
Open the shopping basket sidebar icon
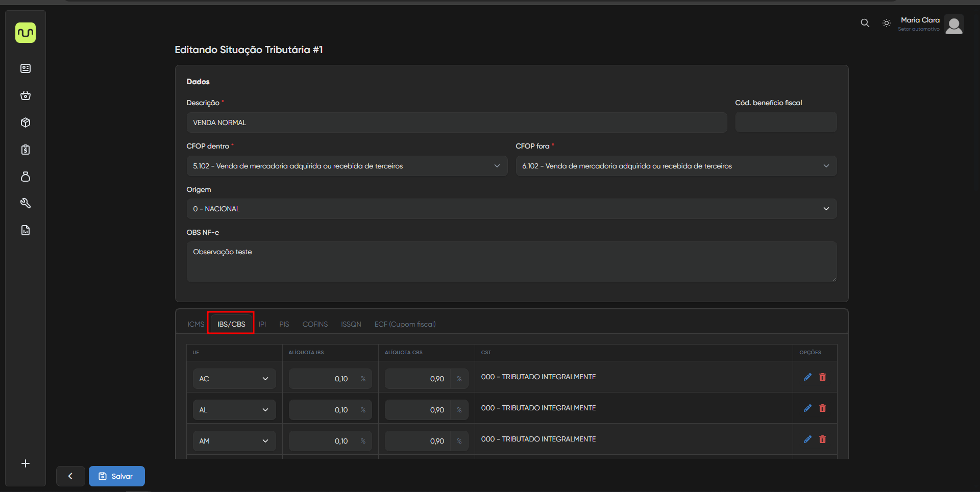click(26, 95)
